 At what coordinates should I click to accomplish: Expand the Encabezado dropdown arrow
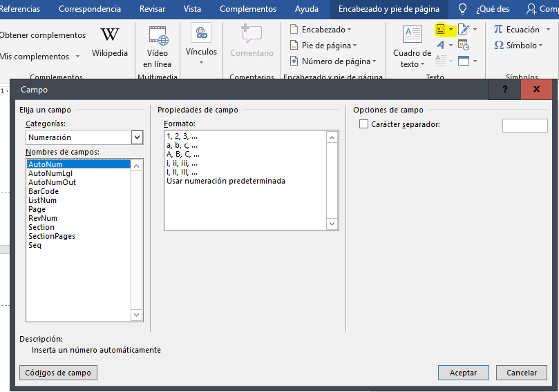pyautogui.click(x=349, y=30)
